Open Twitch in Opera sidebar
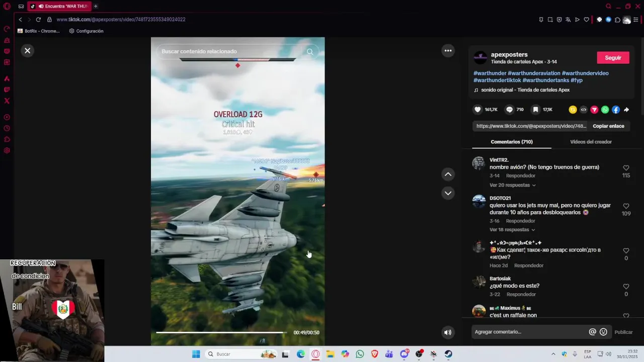Screen dimensions: 644x362 pyautogui.click(x=7, y=89)
